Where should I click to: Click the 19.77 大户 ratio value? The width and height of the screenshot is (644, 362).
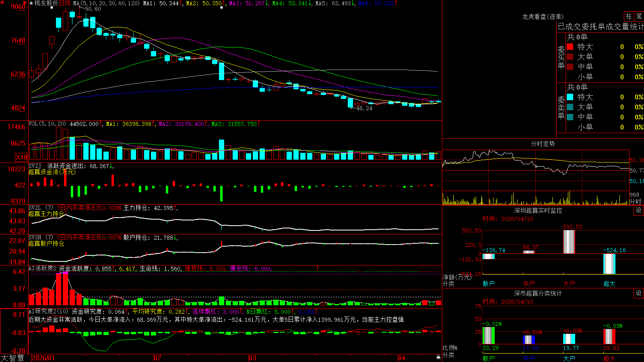coord(571,348)
